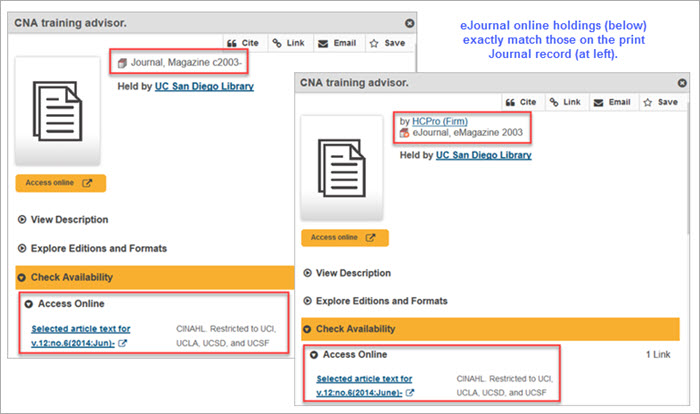The width and height of the screenshot is (700, 414).
Task: Click document cover thumbnail in right panel
Action: 342,167
